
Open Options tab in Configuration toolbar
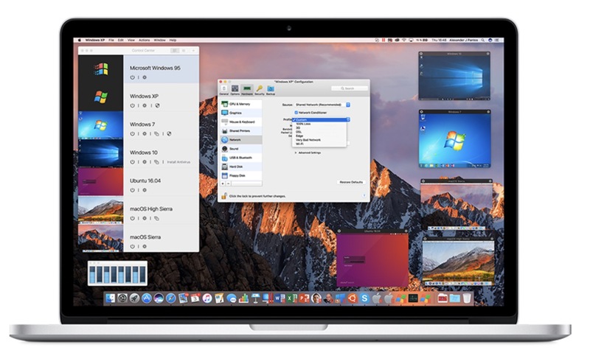click(235, 90)
